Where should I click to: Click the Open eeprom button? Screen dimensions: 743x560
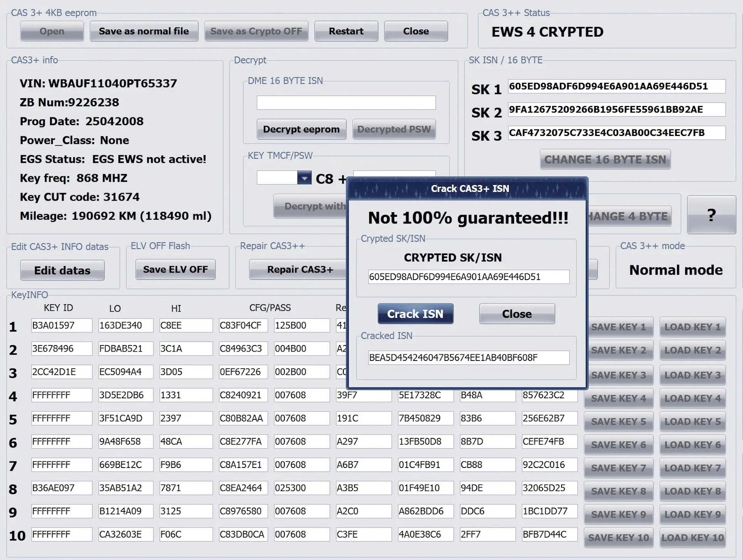(x=52, y=31)
